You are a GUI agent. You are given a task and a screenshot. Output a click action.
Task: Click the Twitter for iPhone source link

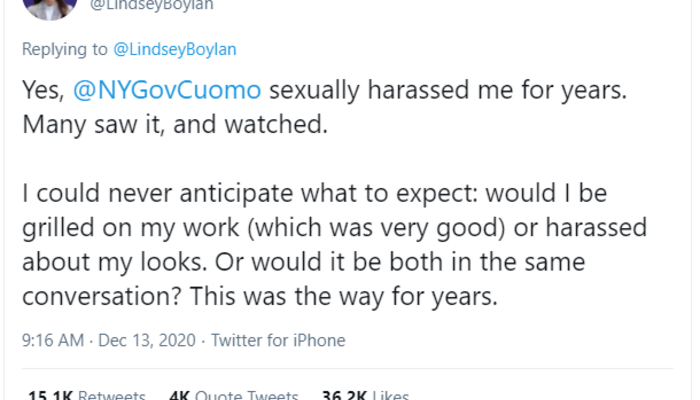[x=277, y=340]
